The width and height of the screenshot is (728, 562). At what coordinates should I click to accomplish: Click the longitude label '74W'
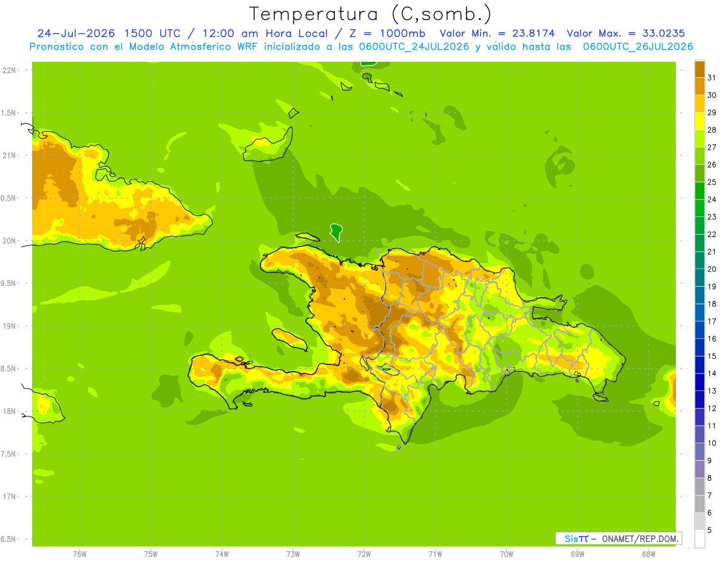[222, 554]
